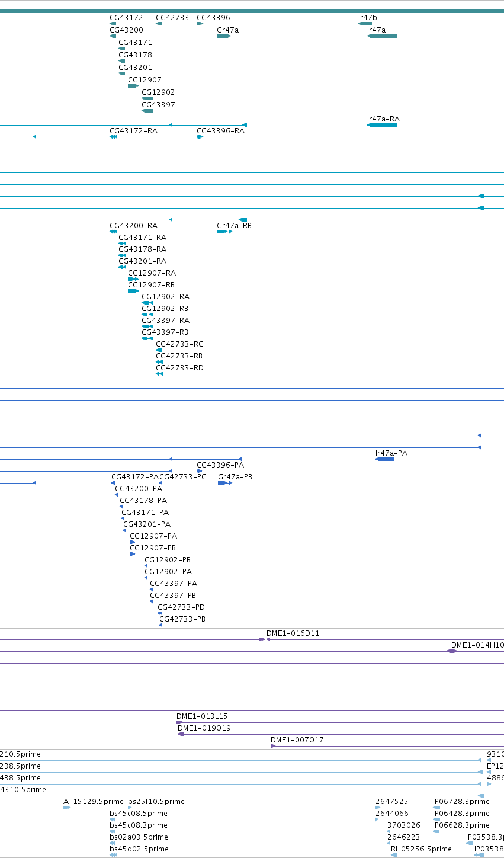This screenshot has height=858, width=504.
Task: Click the Gr47a gene label
Action: tap(228, 30)
